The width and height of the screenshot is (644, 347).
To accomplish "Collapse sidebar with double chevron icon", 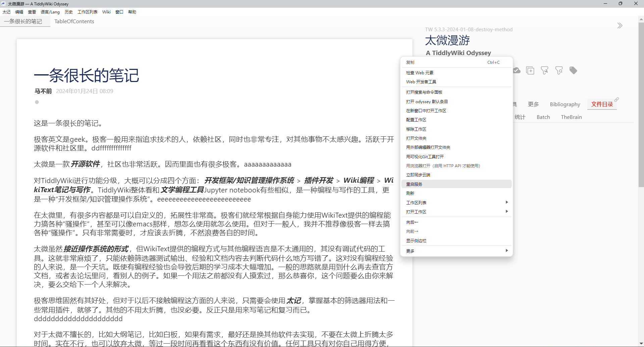I will (620, 26).
